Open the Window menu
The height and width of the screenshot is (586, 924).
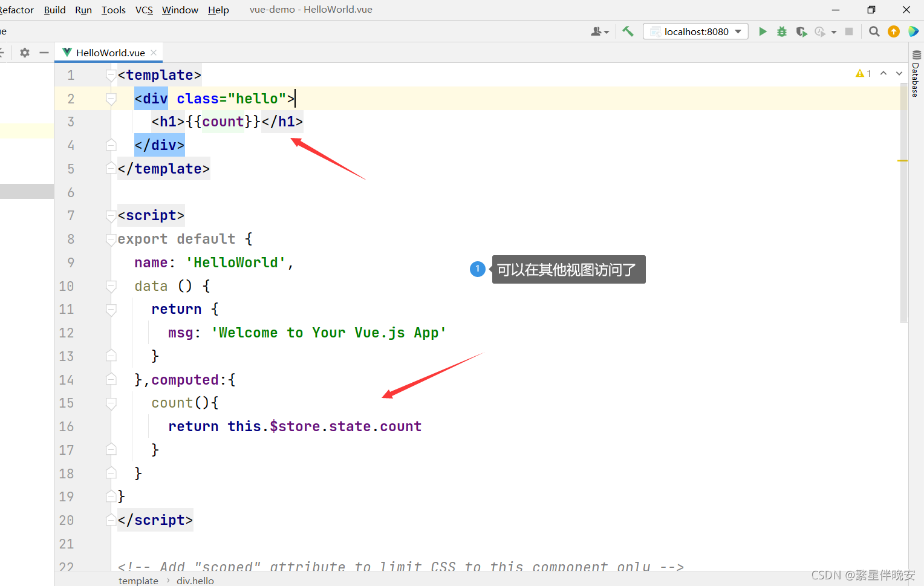[x=180, y=10]
